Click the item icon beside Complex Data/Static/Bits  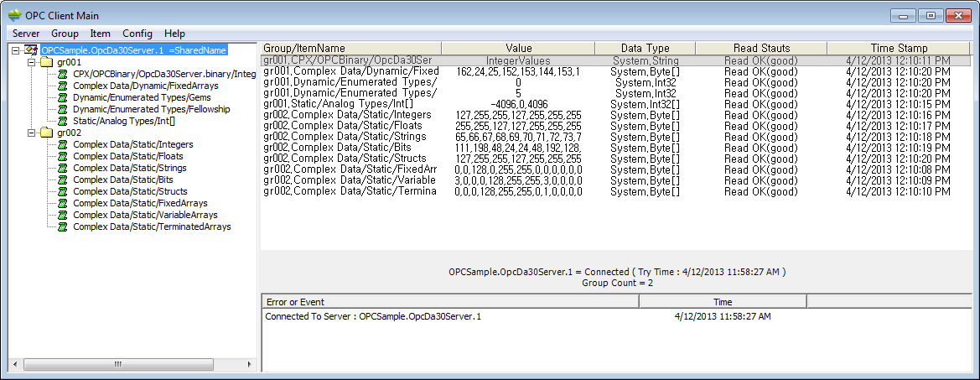point(64,180)
